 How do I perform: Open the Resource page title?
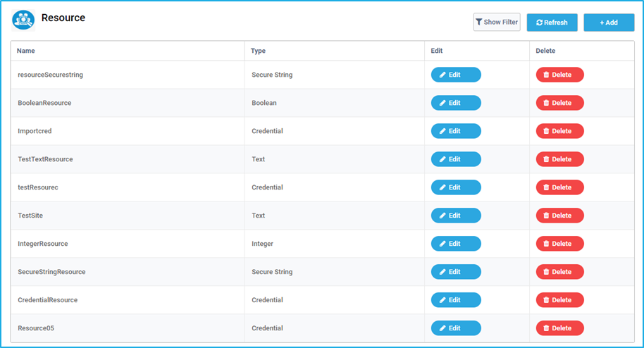tap(63, 18)
